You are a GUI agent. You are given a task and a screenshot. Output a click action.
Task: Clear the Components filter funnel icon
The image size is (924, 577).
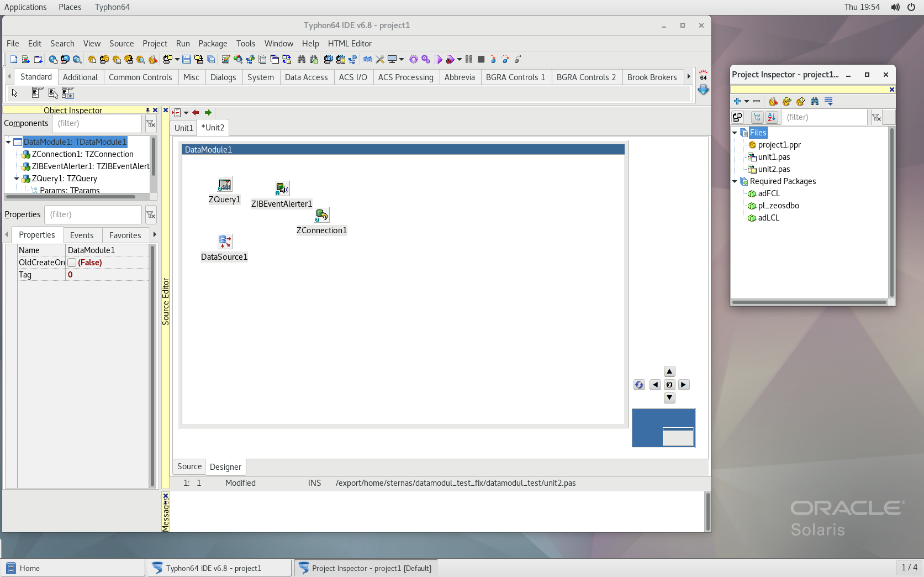click(x=151, y=124)
